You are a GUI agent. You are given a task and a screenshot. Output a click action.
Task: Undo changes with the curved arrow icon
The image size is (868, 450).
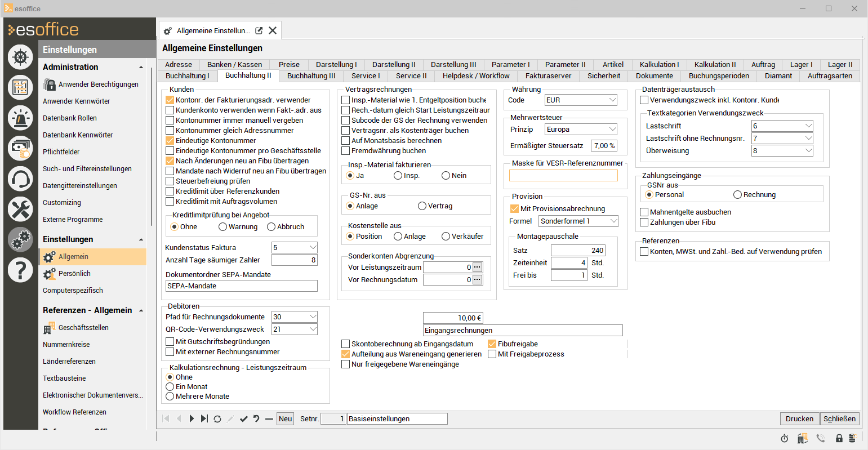256,418
